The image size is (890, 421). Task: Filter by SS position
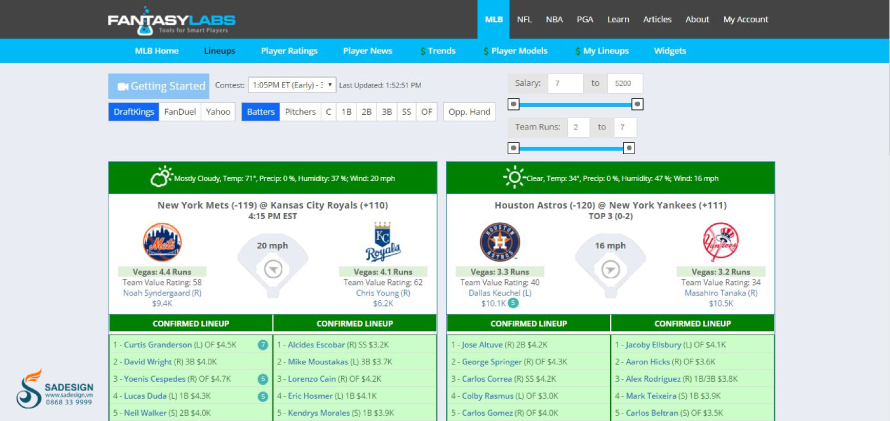(406, 112)
